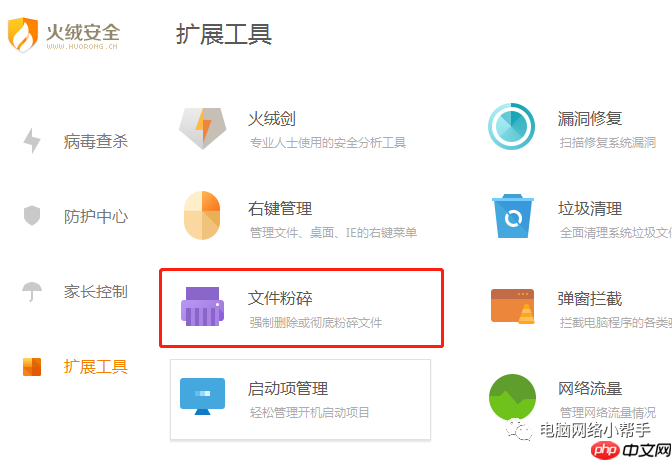Open the 防护中心 sidebar tab
Image resolution: width=672 pixels, height=460 pixels.
click(x=95, y=216)
